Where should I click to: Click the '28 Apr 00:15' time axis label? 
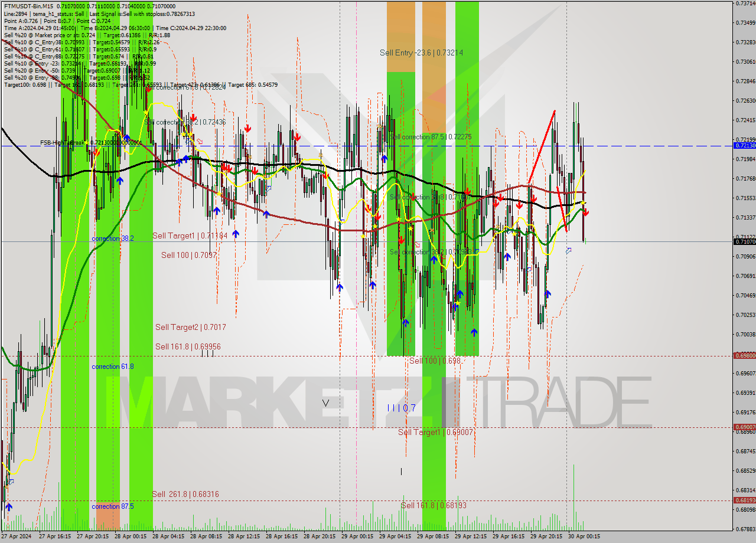131,537
